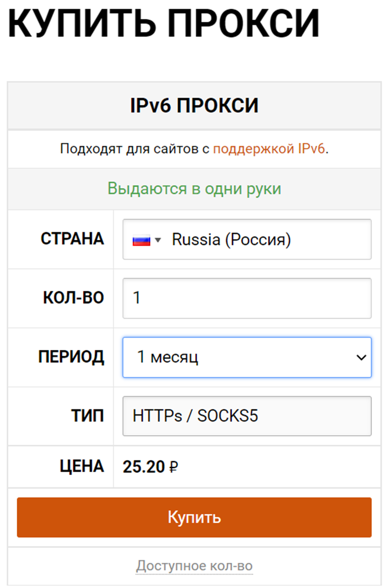Click the 'Доступное кол-во' link
385x588 pixels.
194,566
